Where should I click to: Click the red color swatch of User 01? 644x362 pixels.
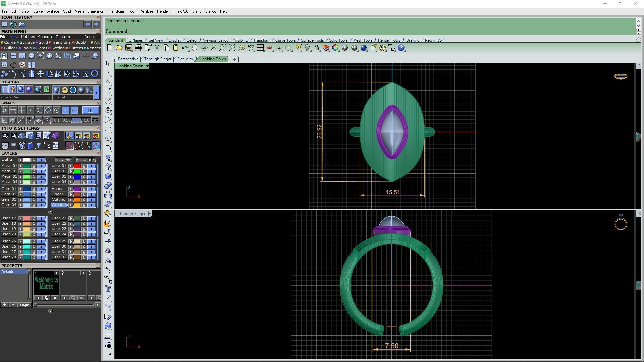tap(77, 166)
